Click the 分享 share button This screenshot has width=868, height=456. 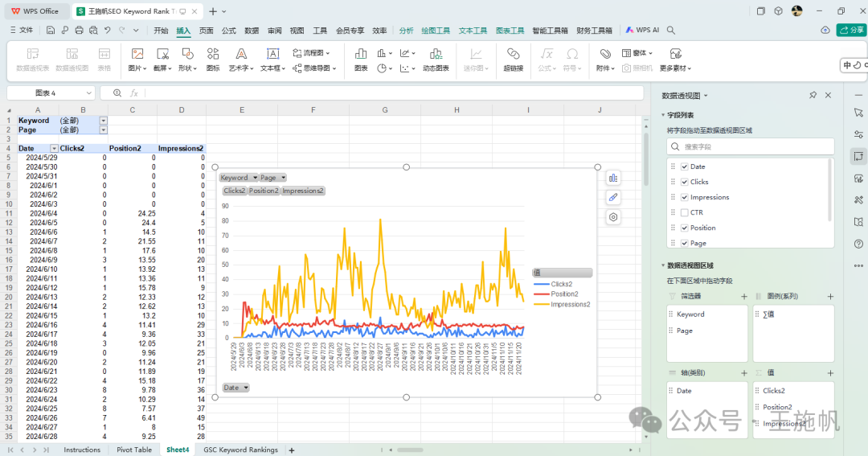click(x=852, y=30)
